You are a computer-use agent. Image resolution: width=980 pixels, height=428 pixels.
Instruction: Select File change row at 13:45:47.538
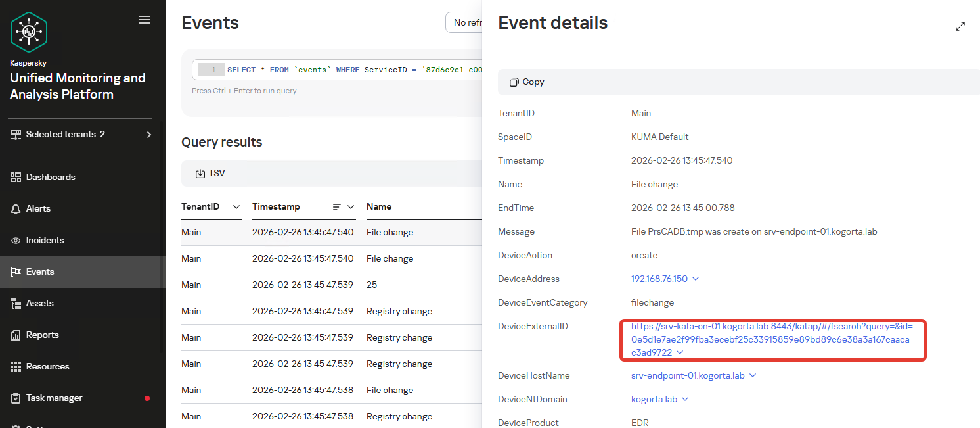pos(332,390)
